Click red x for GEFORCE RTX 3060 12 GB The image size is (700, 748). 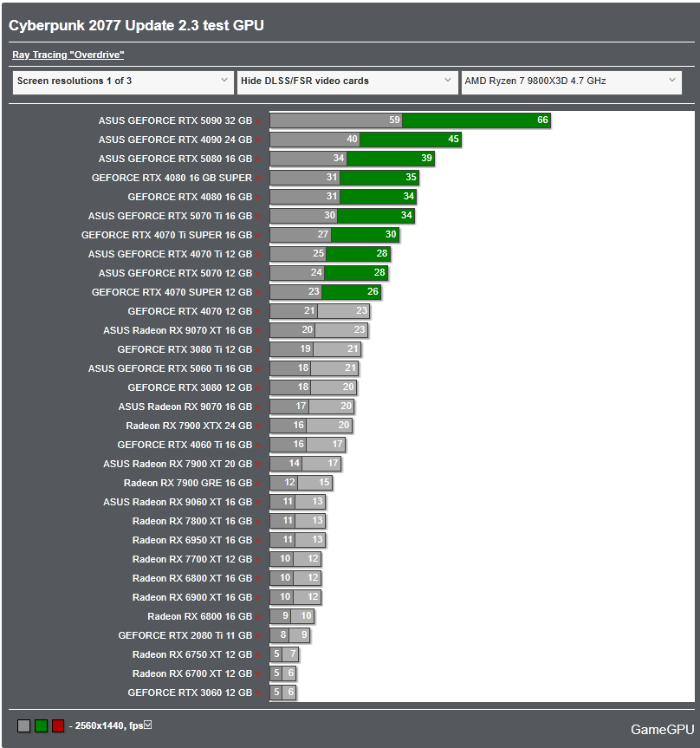(258, 693)
